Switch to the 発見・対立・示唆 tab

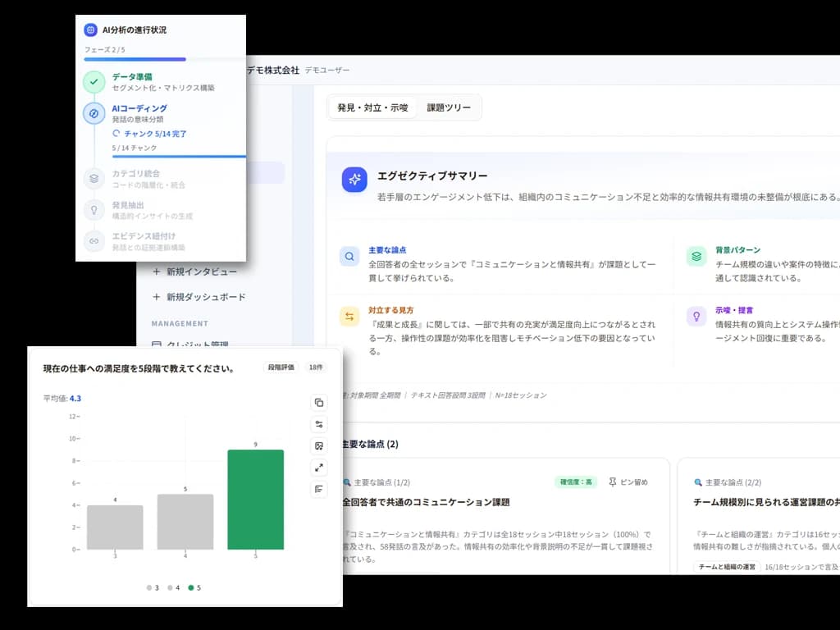tap(373, 107)
